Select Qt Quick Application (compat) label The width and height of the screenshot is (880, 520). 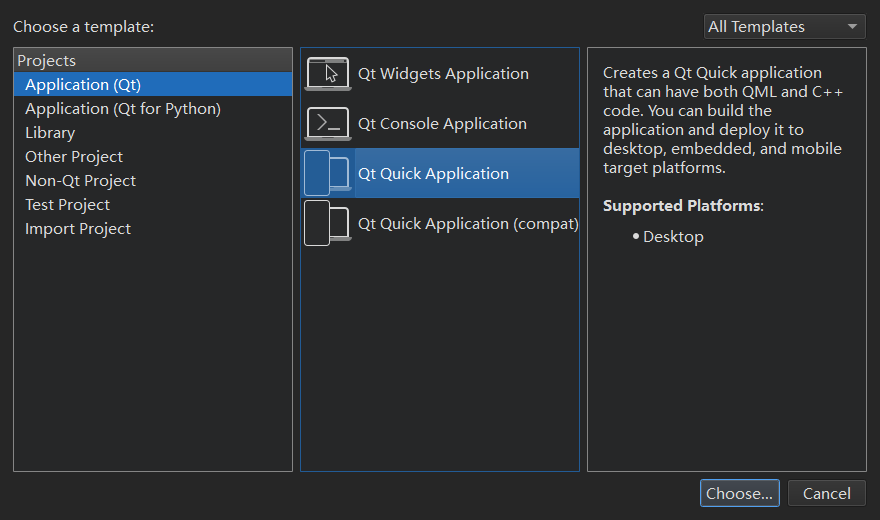tap(467, 224)
